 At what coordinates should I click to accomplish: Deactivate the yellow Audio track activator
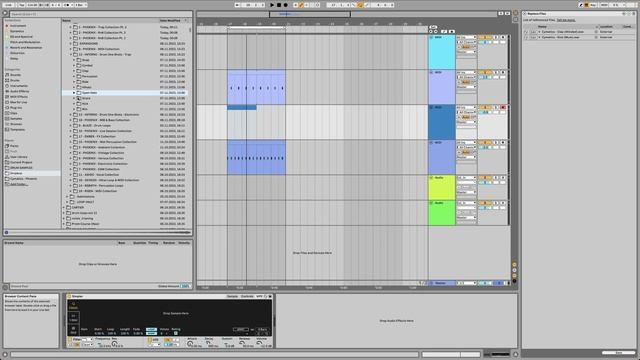(485, 178)
